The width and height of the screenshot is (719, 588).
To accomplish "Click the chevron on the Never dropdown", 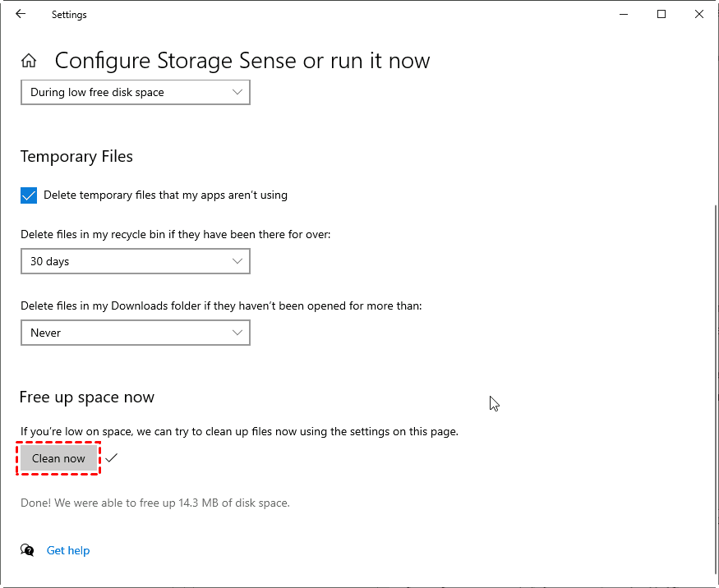I will point(237,333).
